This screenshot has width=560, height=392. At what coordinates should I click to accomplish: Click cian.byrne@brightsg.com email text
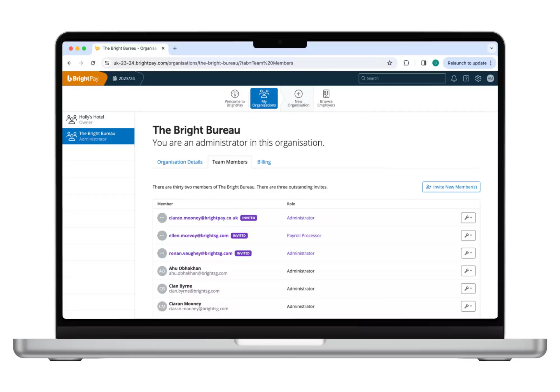(x=194, y=291)
